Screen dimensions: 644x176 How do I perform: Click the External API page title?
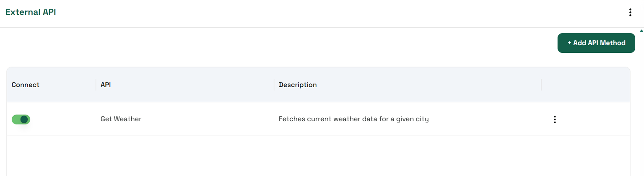(x=31, y=12)
